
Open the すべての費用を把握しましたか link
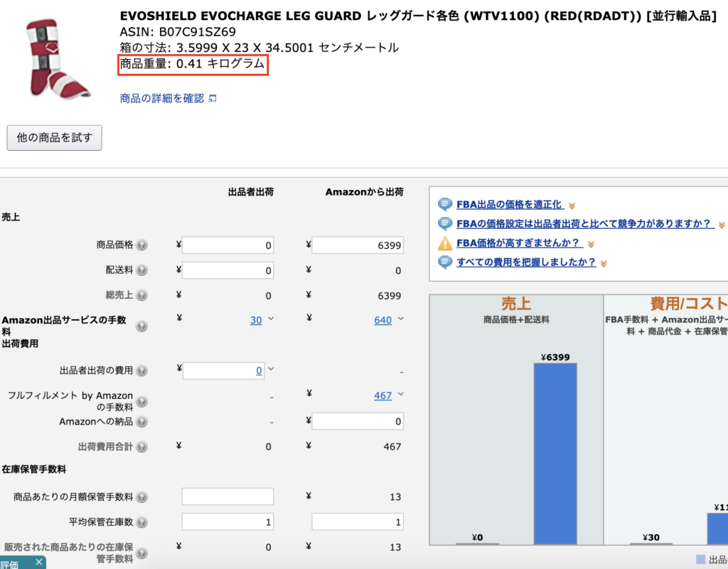tap(526, 262)
